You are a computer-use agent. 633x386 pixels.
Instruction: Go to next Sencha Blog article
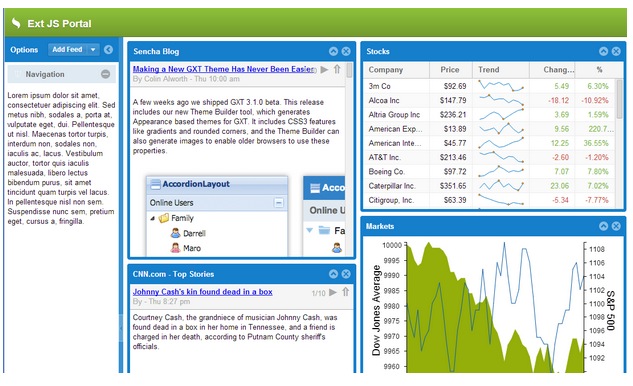click(x=324, y=69)
